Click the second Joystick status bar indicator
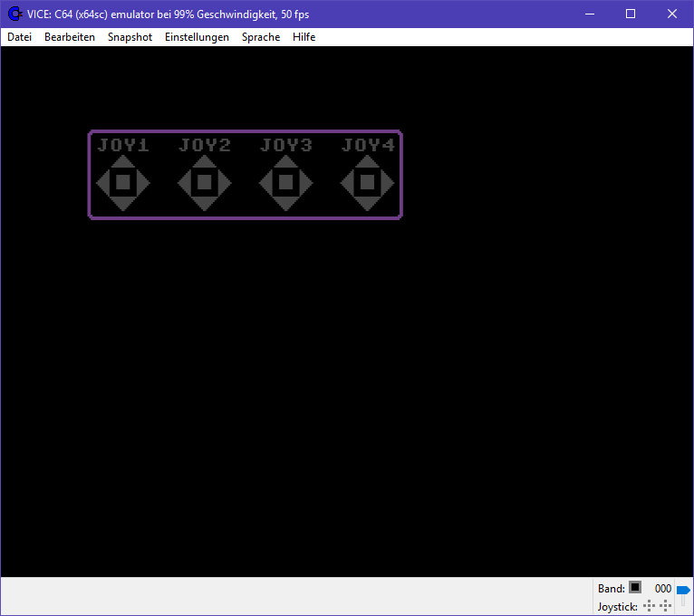 pyautogui.click(x=666, y=606)
